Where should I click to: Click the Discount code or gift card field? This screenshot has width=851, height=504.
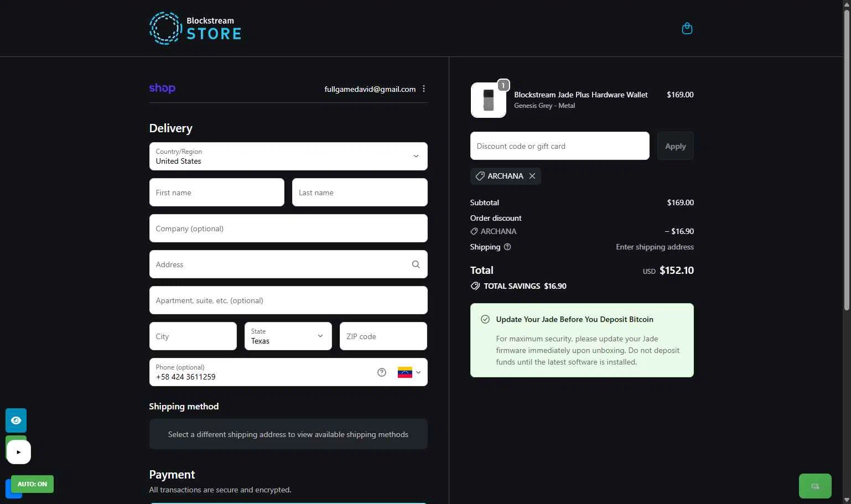[x=560, y=146]
